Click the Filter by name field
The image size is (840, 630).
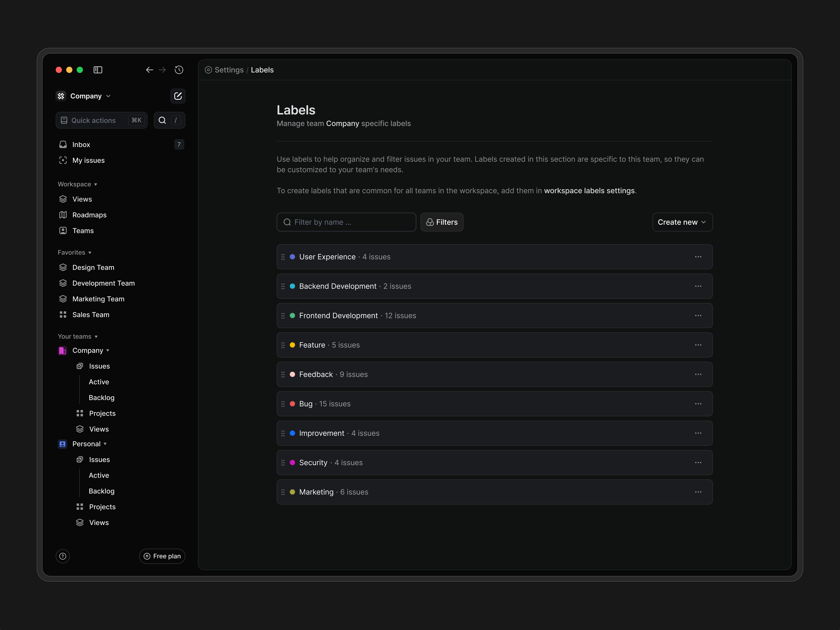click(346, 222)
